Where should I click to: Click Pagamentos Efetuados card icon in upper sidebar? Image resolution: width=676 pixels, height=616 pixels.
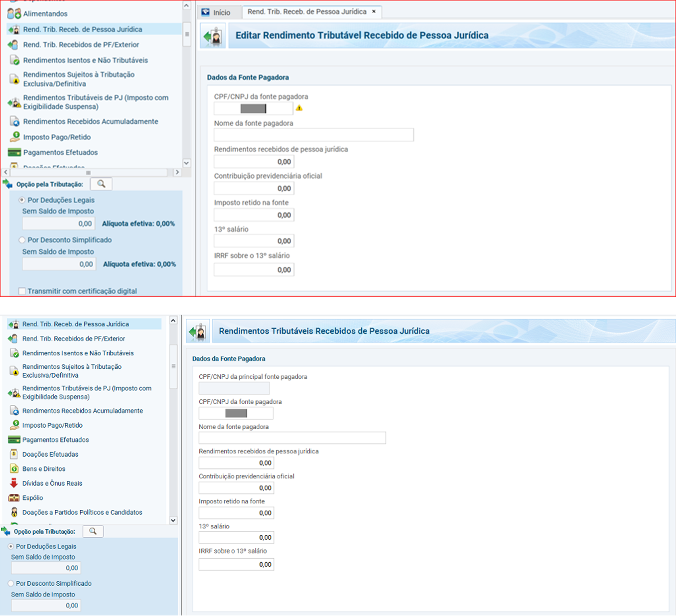click(14, 153)
